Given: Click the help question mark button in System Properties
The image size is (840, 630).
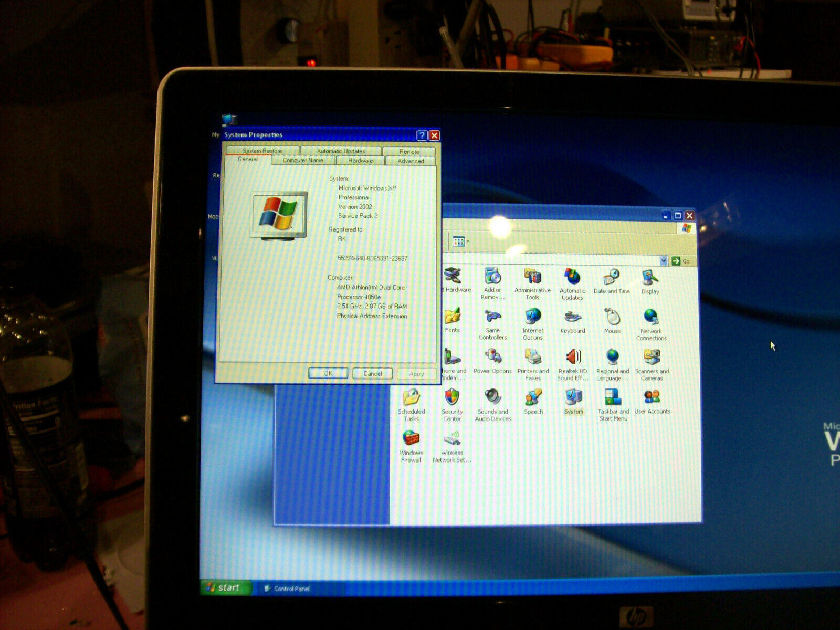Looking at the screenshot, I should 422,135.
